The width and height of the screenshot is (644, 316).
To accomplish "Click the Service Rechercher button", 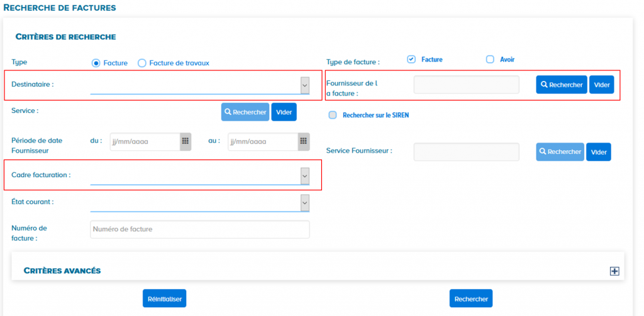I will pos(245,112).
